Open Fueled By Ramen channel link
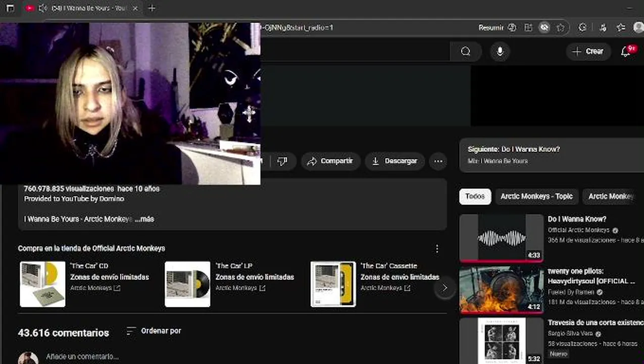This screenshot has height=364, width=644. 571,292
